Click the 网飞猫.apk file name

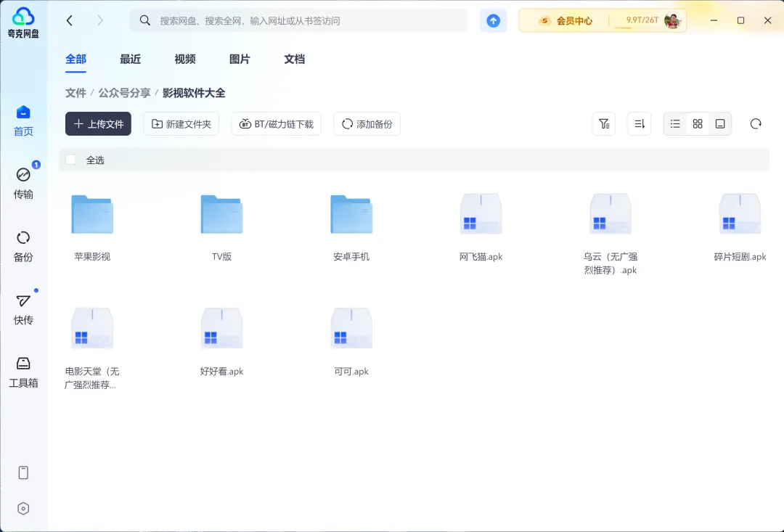481,256
